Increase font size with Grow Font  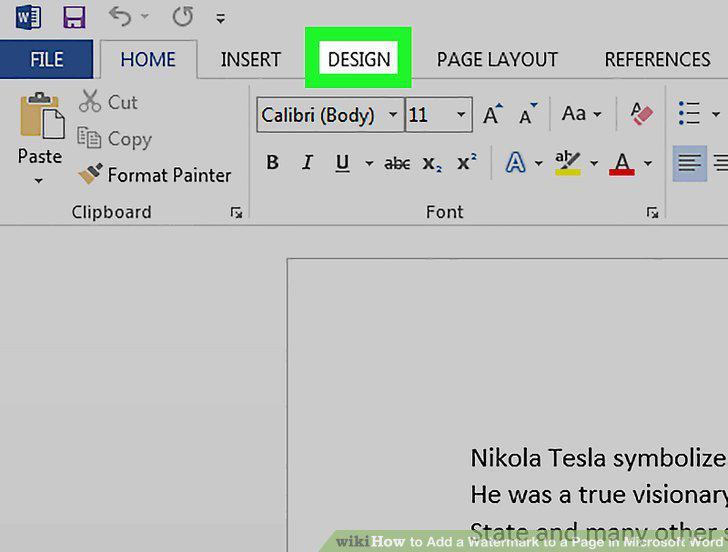pyautogui.click(x=493, y=114)
